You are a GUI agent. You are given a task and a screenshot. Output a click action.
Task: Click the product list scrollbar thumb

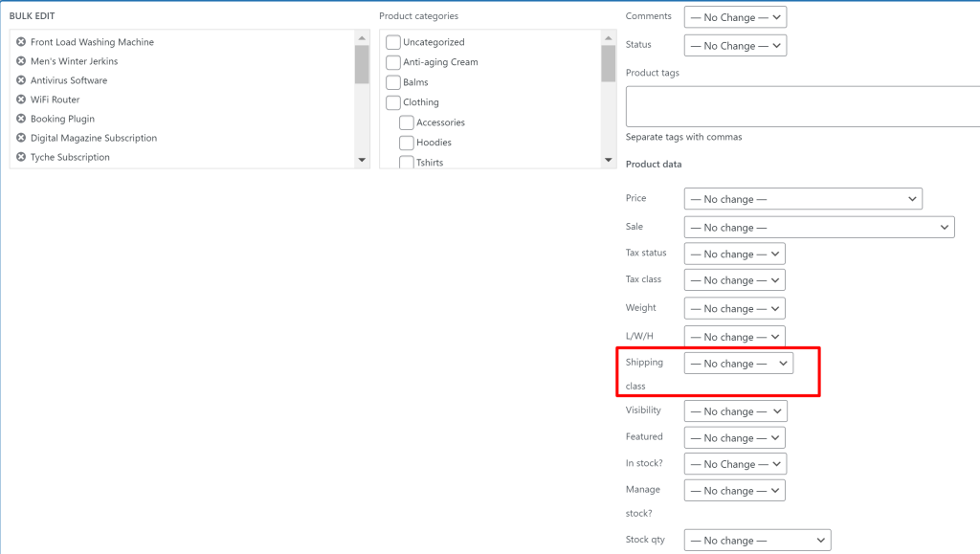click(x=362, y=64)
